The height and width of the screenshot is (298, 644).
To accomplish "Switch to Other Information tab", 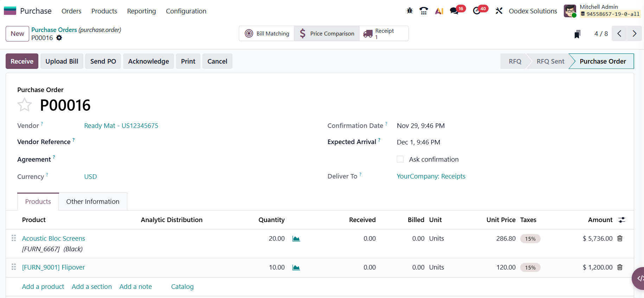I will point(93,201).
